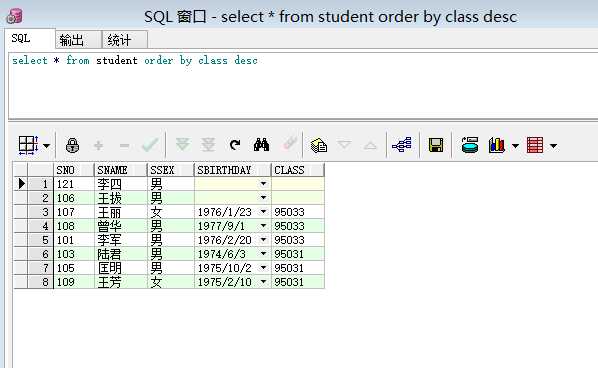Click the lock icon to edit data
This screenshot has height=368, width=598.
click(72, 145)
